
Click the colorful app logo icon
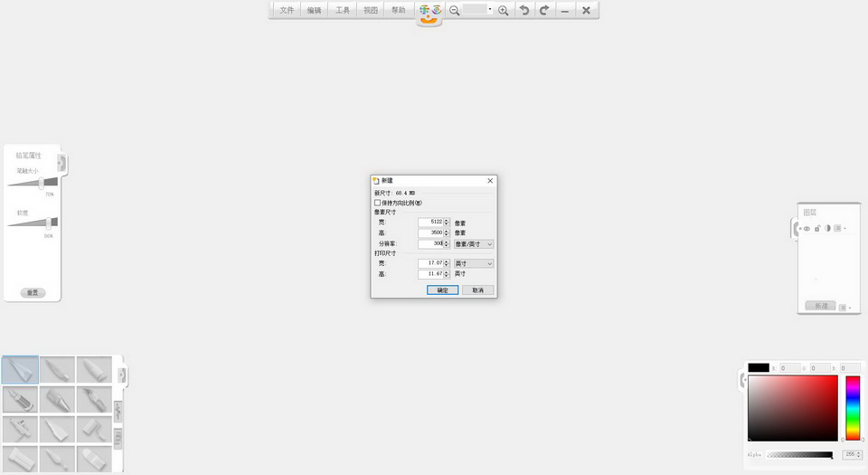tap(430, 12)
